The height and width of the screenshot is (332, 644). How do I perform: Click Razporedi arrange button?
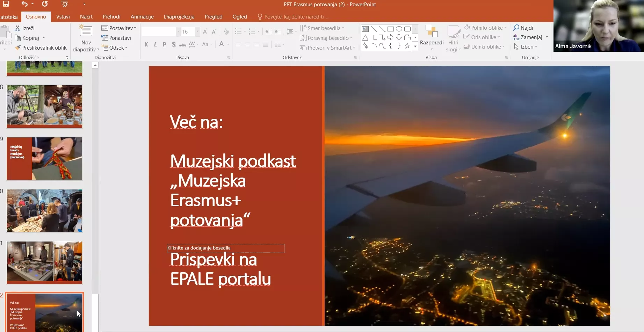click(x=432, y=38)
